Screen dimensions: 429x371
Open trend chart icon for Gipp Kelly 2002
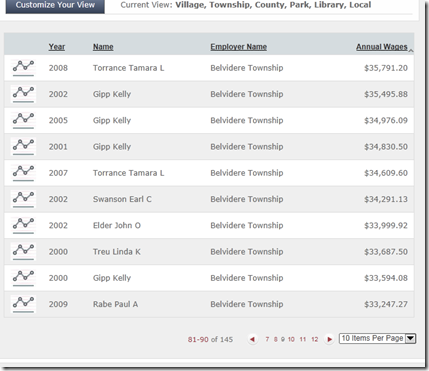point(23,94)
